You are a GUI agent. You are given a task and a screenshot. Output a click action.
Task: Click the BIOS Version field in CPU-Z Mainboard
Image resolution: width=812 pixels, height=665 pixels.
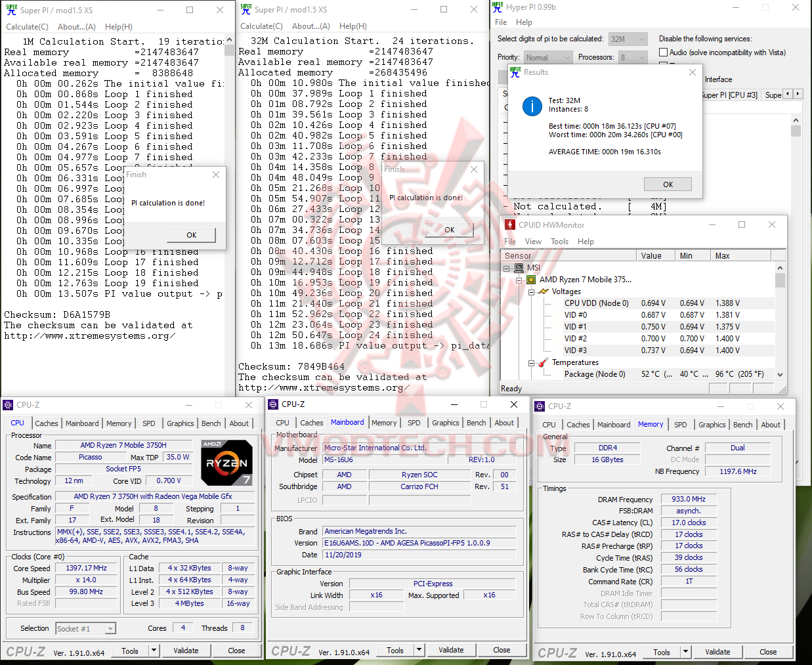[x=419, y=544]
